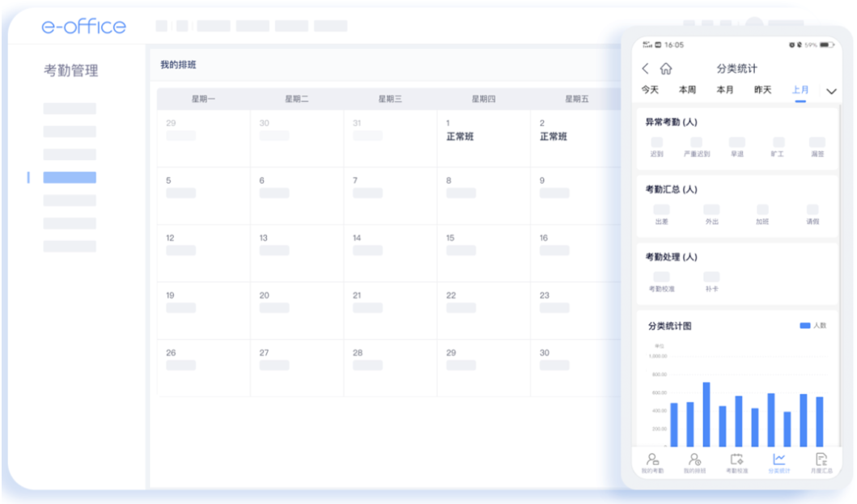Select the 本月 tab
The height and width of the screenshot is (504, 857).
tap(725, 90)
